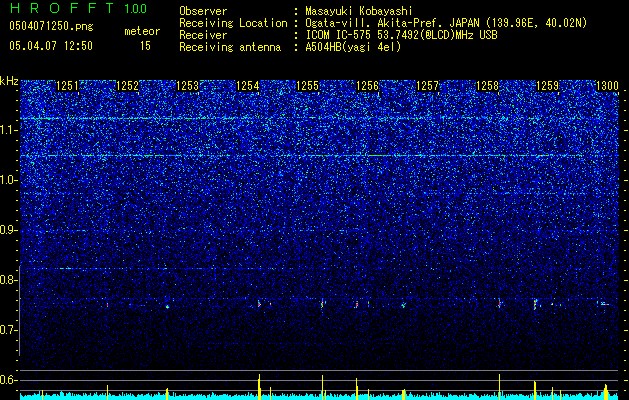Viewport: 629px width, 400px height.
Task: Click the timestamp 05.04.07 12:50
Action: (51, 46)
